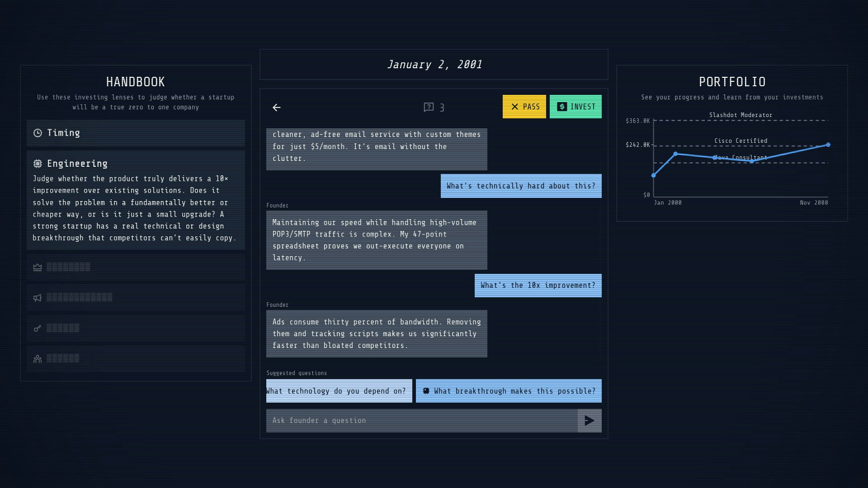Expand the Timing lens section
868x488 pixels.
click(x=135, y=133)
